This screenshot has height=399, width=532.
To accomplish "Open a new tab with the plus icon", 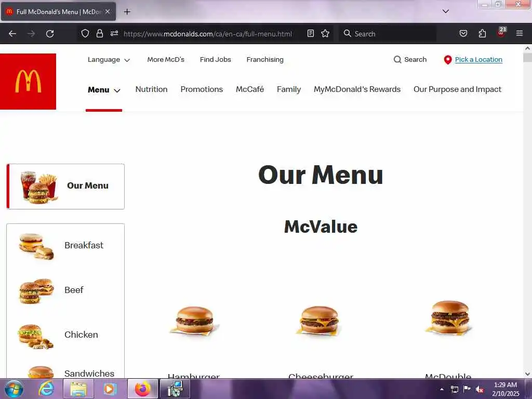I will (127, 12).
